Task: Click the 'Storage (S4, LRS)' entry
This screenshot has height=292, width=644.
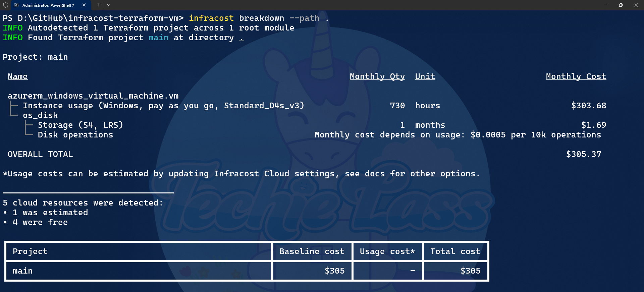Action: (x=80, y=125)
